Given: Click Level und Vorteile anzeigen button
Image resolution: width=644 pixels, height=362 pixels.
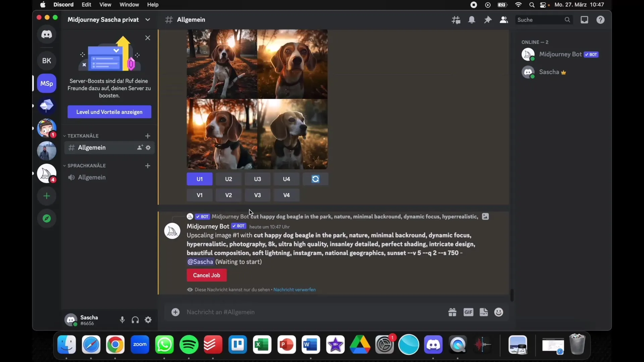Looking at the screenshot, I should click(x=109, y=112).
